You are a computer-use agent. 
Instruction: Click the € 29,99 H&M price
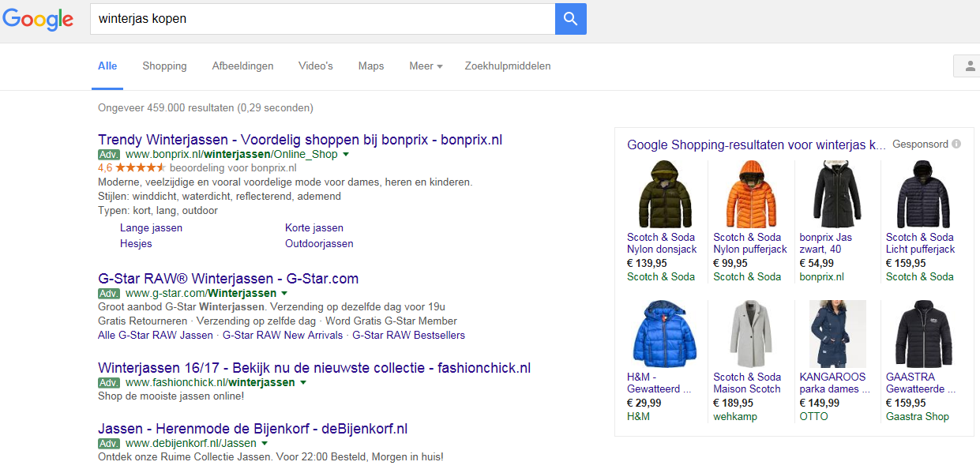coord(645,403)
